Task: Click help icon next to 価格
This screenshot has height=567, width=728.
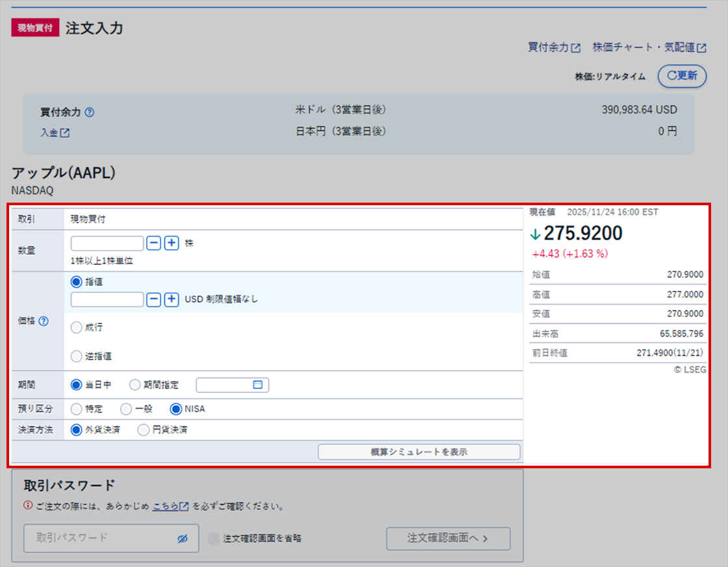Action: click(44, 321)
